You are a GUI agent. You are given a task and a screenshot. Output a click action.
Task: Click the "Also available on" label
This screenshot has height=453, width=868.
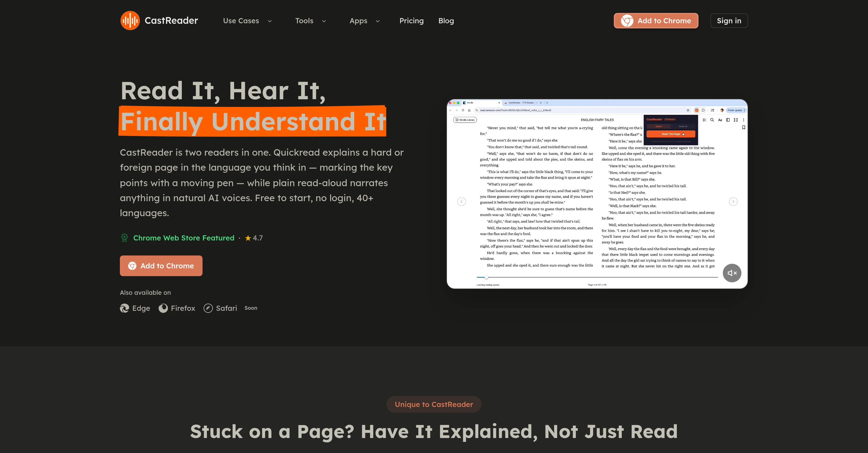click(145, 293)
